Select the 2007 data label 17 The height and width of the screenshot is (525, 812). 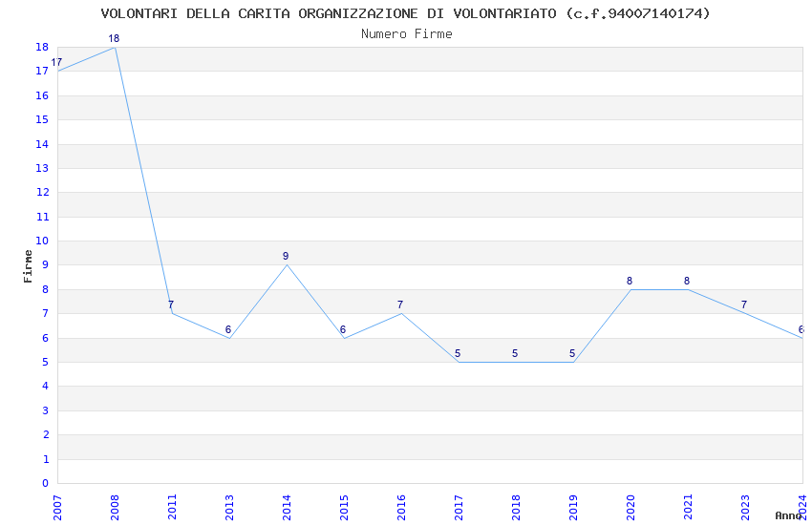click(x=56, y=62)
